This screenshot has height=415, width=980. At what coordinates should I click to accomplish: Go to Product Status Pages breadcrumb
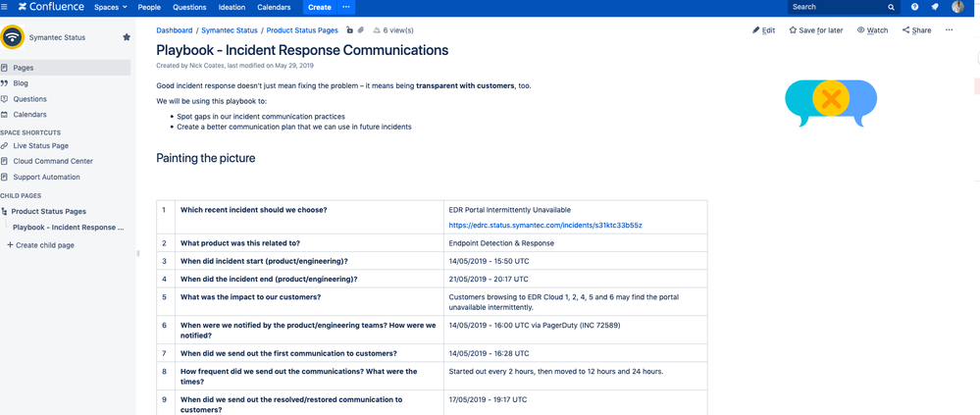[x=302, y=30]
